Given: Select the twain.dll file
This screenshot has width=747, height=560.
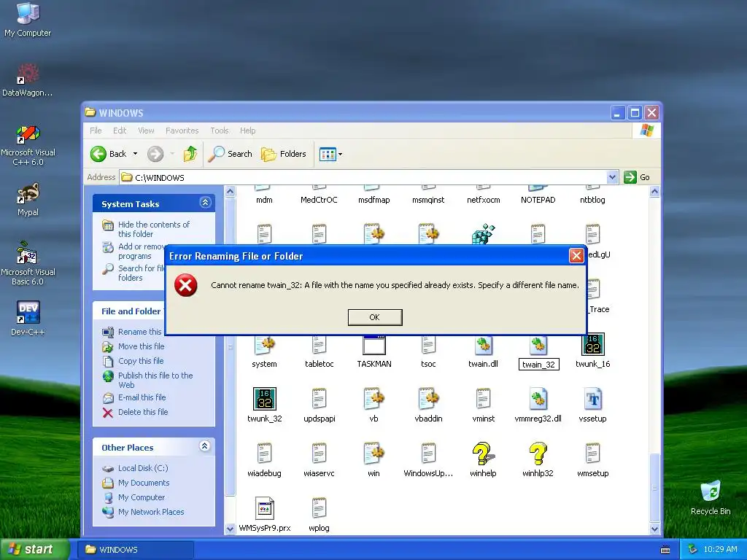Looking at the screenshot, I should pos(483,351).
